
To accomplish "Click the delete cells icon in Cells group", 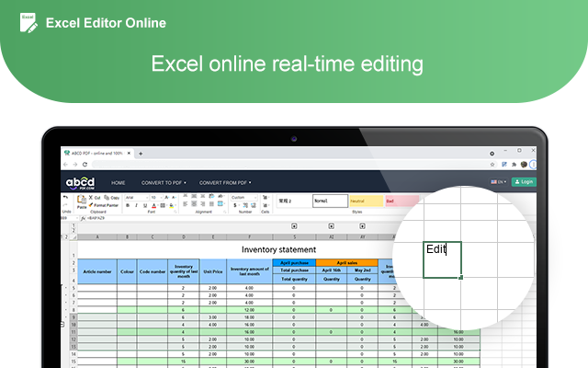I will pos(265,205).
